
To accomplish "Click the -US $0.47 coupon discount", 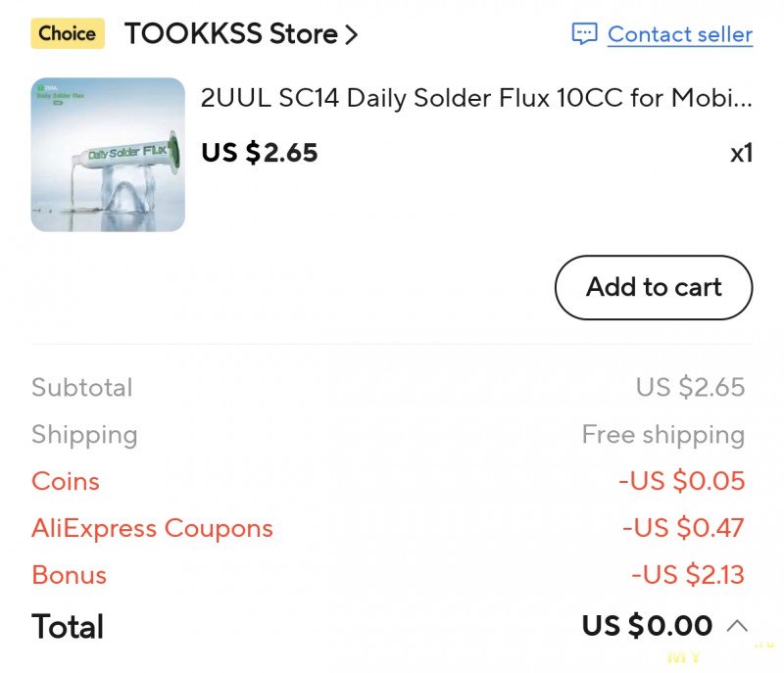I will (683, 528).
